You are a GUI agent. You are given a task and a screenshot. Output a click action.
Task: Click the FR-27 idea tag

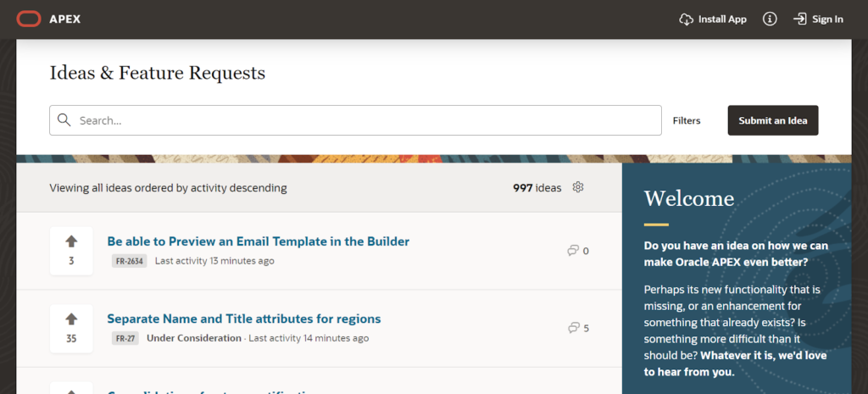coord(125,338)
